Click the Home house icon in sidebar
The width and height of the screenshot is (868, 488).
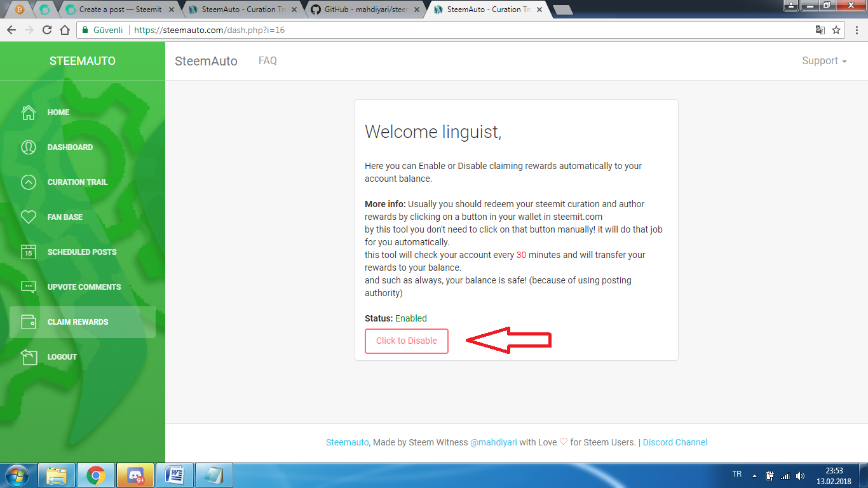click(x=29, y=112)
